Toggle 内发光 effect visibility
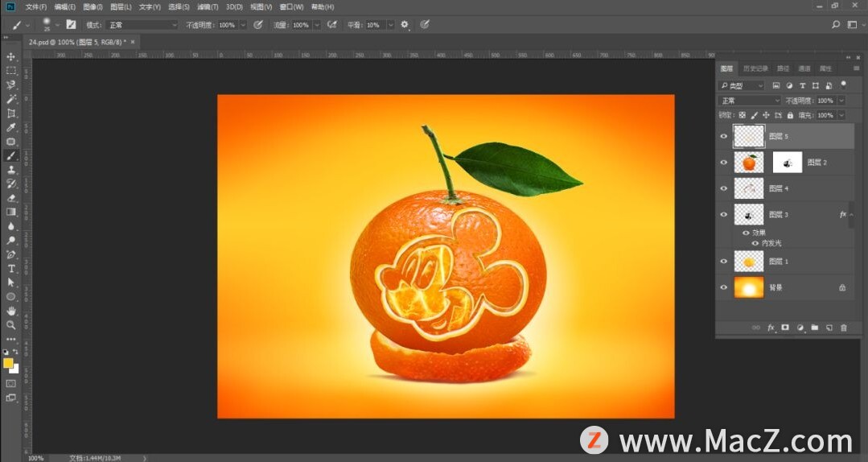This screenshot has height=462, width=868. tap(755, 243)
